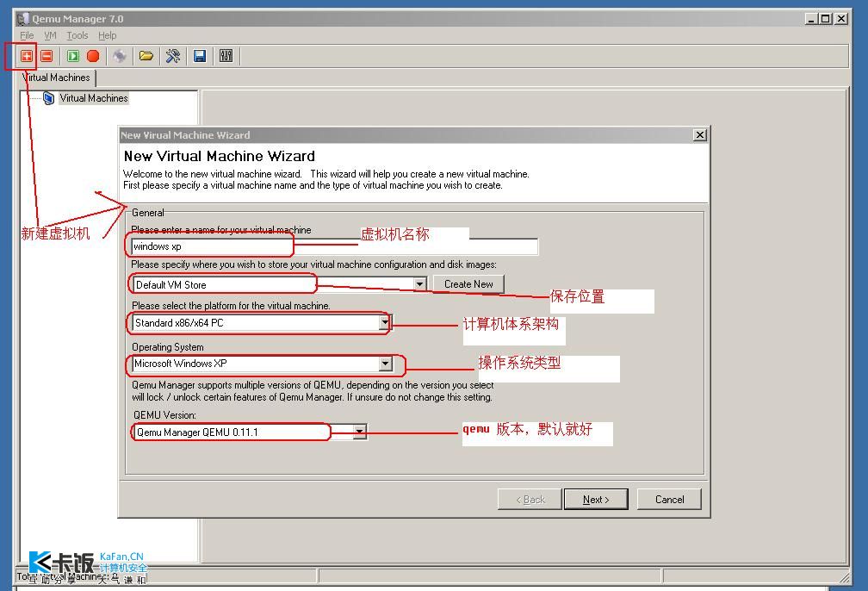The height and width of the screenshot is (591, 868).
Task: Minimize the Qemu Manager window
Action: [x=811, y=19]
